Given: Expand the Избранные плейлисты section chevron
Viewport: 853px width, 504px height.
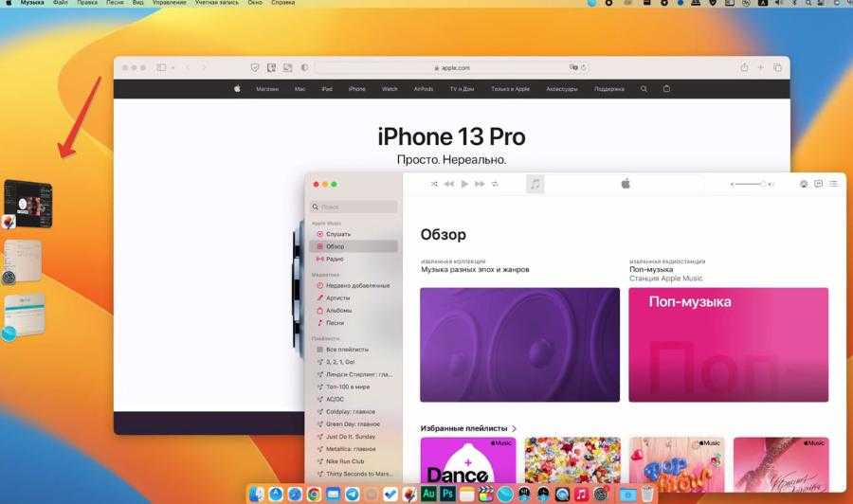Looking at the screenshot, I should pos(514,429).
